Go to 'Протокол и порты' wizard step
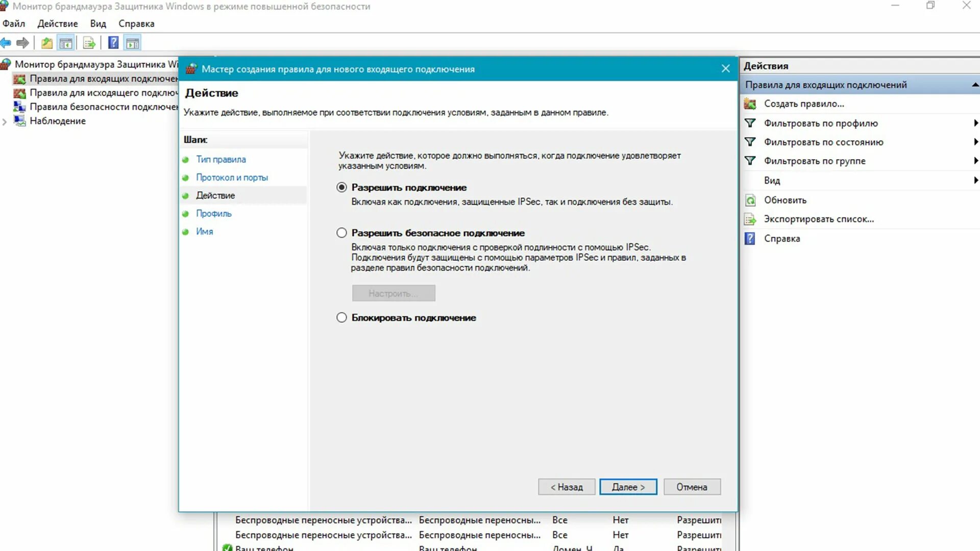The height and width of the screenshot is (551, 980). (232, 178)
